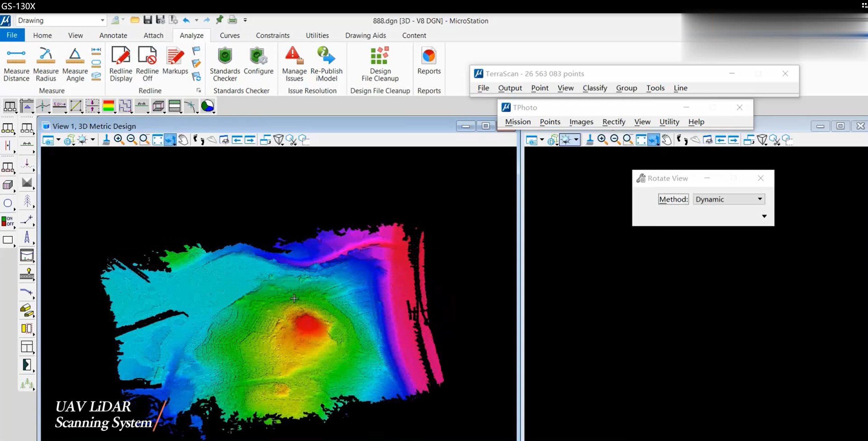868x441 pixels.
Task: Expand Rotate View extra settings arrow
Action: (x=764, y=216)
